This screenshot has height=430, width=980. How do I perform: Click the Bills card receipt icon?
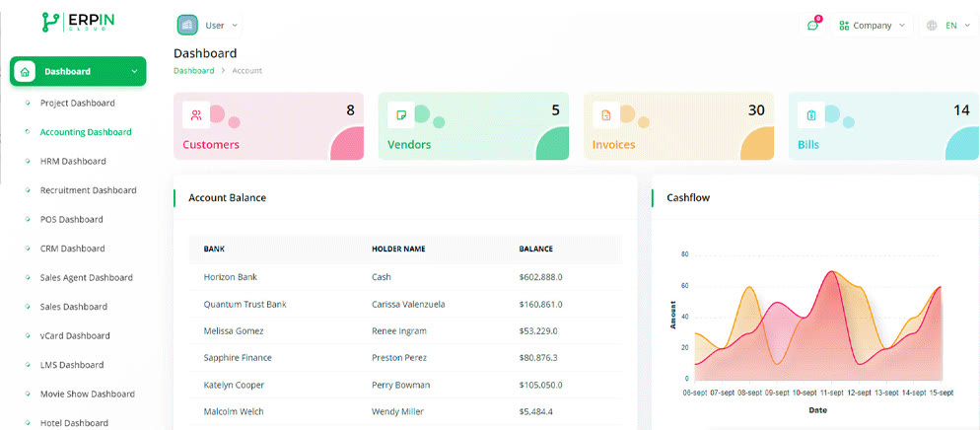811,115
